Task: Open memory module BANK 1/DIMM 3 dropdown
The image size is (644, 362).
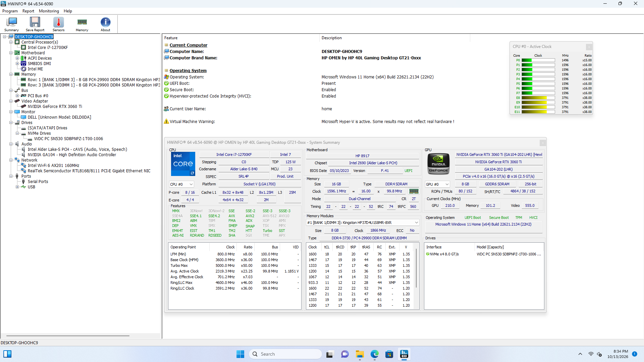Action: click(x=363, y=223)
